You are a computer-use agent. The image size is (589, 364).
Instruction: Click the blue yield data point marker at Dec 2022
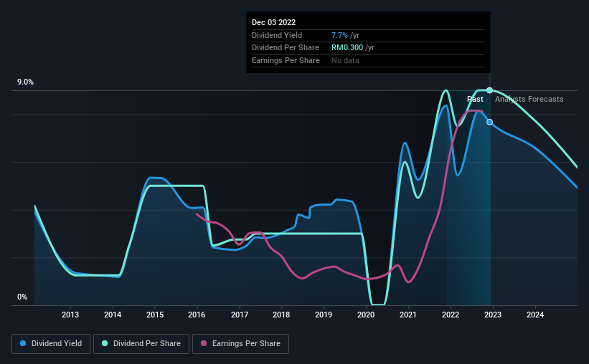pos(489,122)
